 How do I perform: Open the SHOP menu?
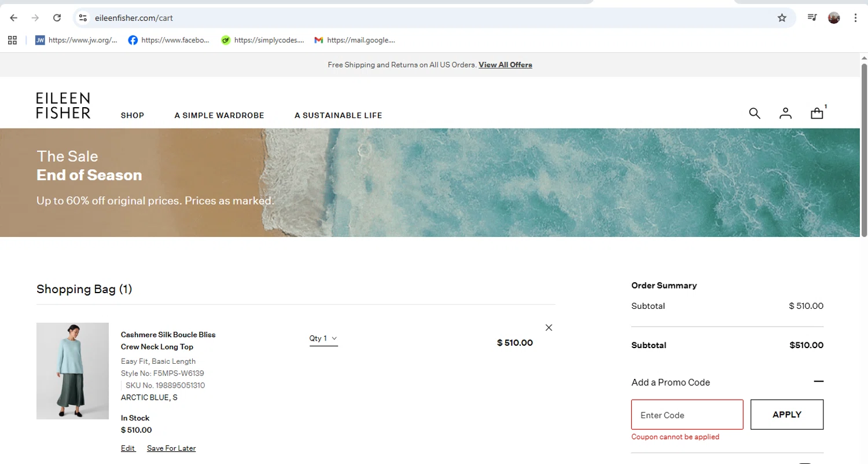point(133,115)
